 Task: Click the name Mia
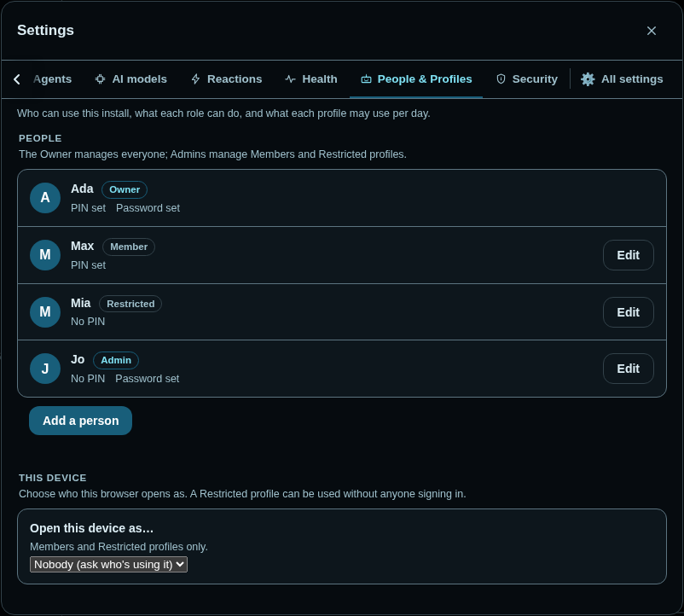tap(81, 303)
